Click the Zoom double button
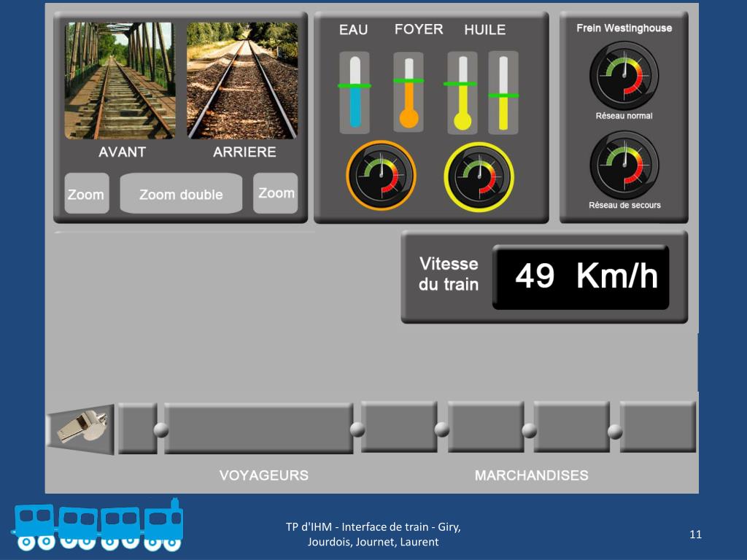 point(181,193)
